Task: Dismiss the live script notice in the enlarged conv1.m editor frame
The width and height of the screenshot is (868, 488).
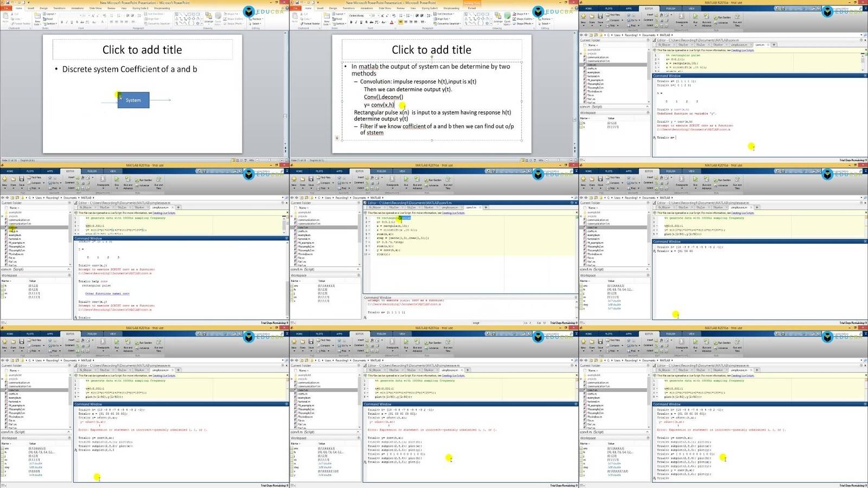Action: click(577, 212)
